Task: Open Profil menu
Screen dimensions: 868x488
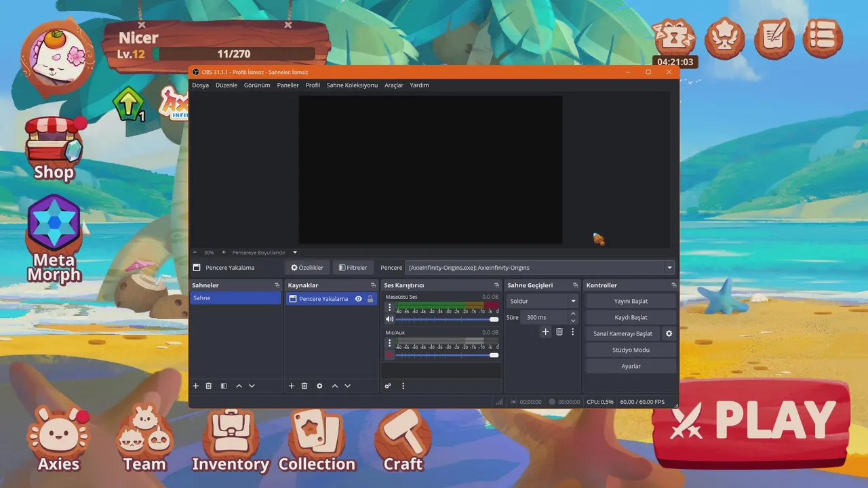Action: (313, 85)
